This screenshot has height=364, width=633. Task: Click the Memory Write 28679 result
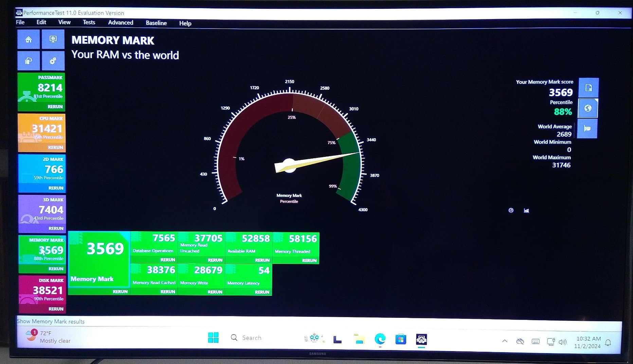click(x=201, y=276)
